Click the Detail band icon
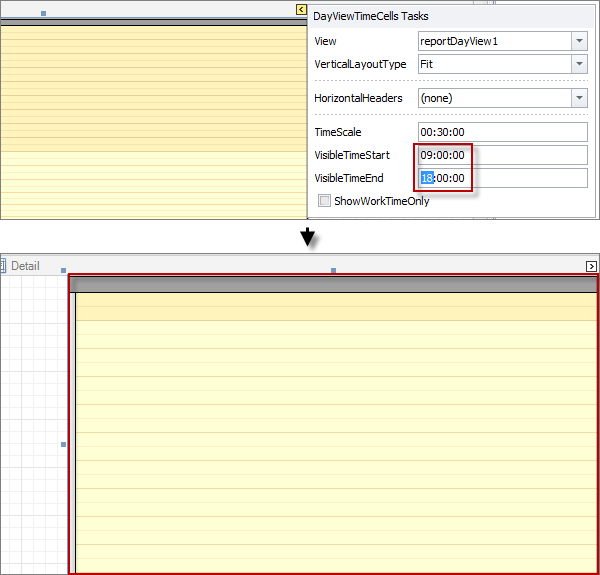Screen dimensions: 600x575 tap(3, 266)
